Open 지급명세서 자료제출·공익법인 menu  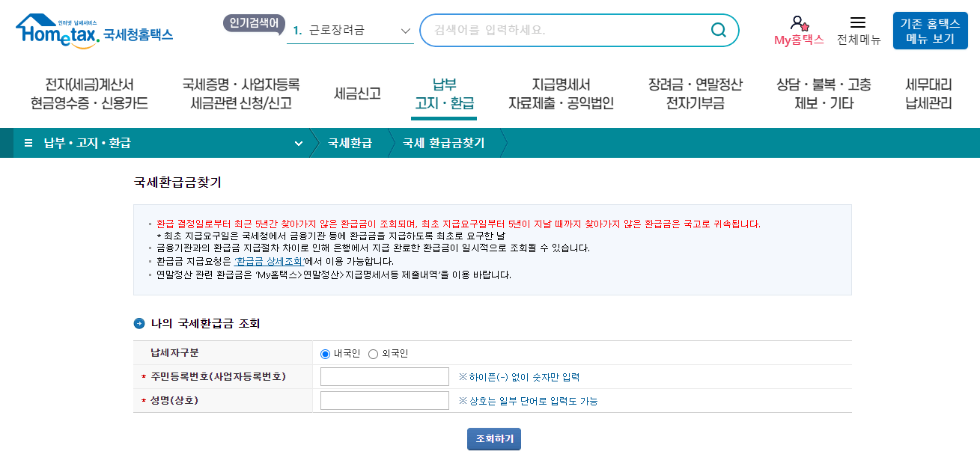pos(561,94)
